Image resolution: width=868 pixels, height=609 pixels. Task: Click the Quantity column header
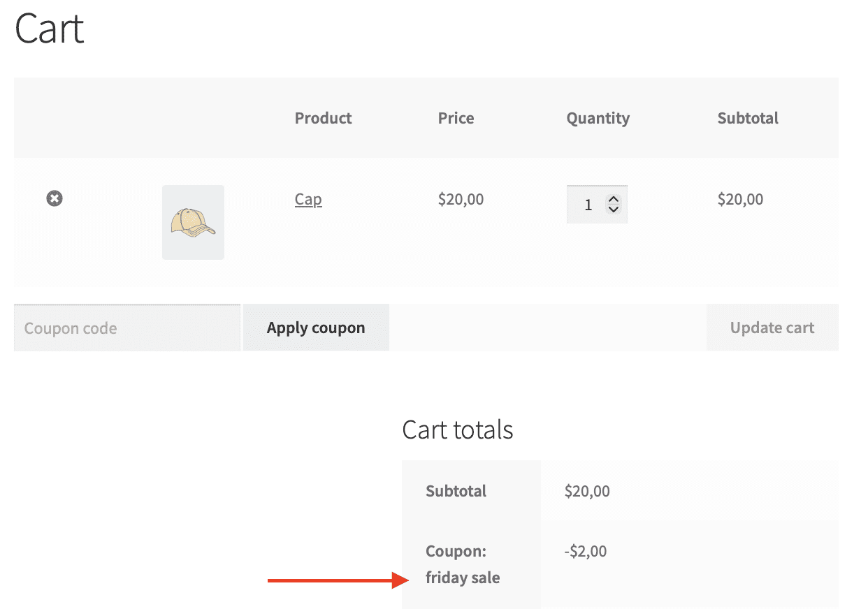coord(598,118)
